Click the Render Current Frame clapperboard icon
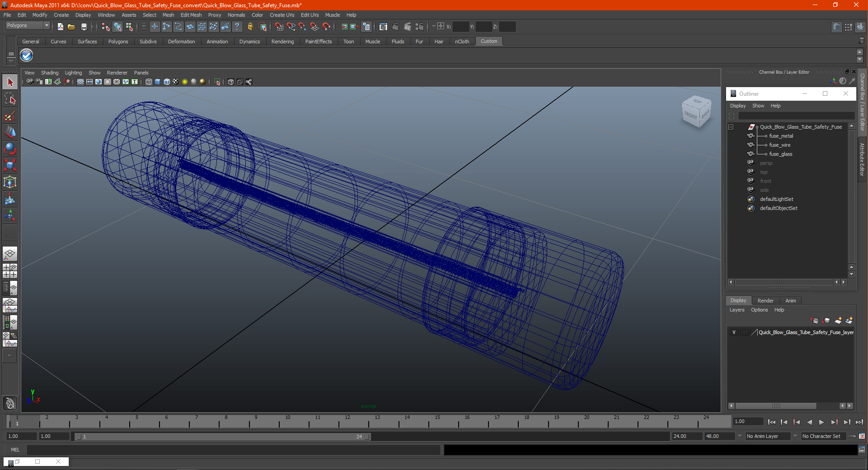The image size is (868, 470). click(x=395, y=27)
